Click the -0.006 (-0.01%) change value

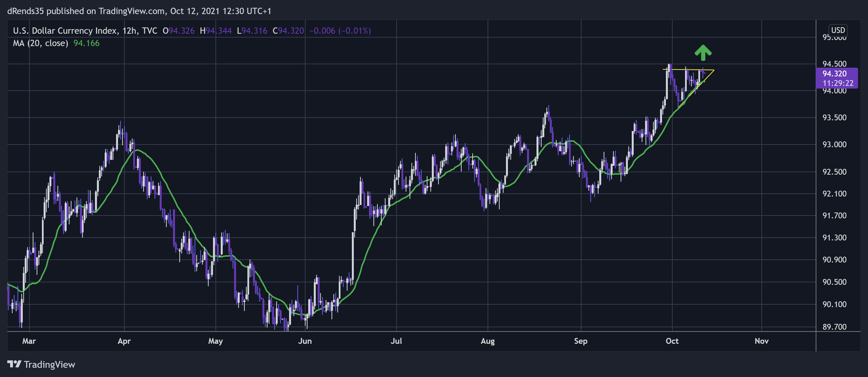pos(340,31)
